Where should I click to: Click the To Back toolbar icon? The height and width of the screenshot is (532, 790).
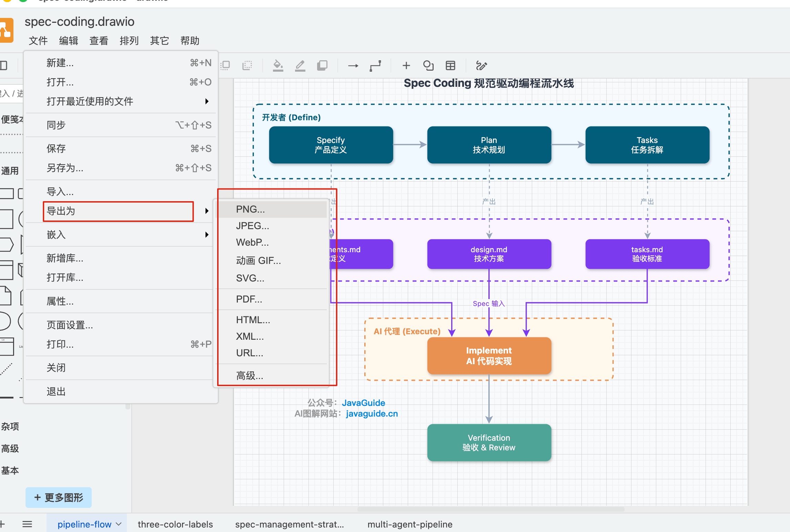(247, 65)
